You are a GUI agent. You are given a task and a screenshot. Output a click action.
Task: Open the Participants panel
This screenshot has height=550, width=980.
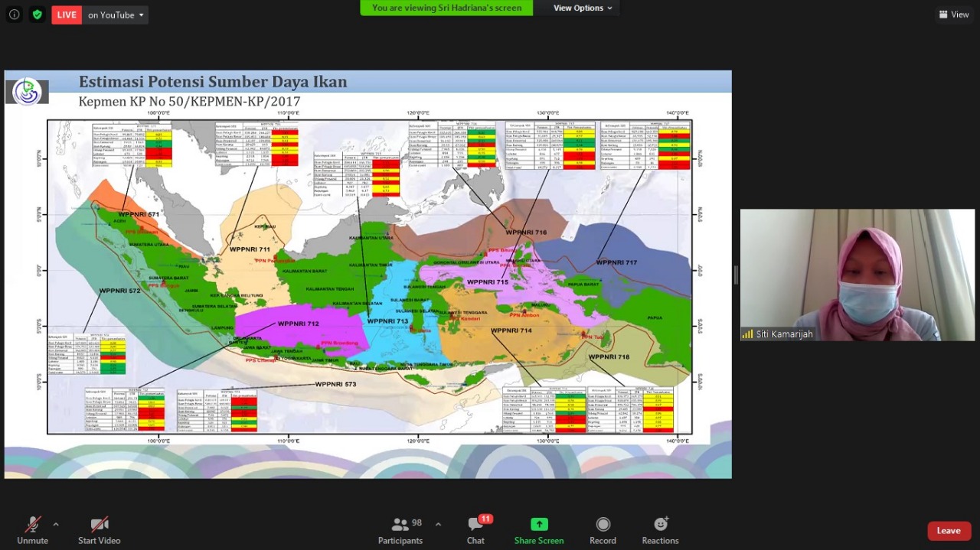[x=400, y=530]
